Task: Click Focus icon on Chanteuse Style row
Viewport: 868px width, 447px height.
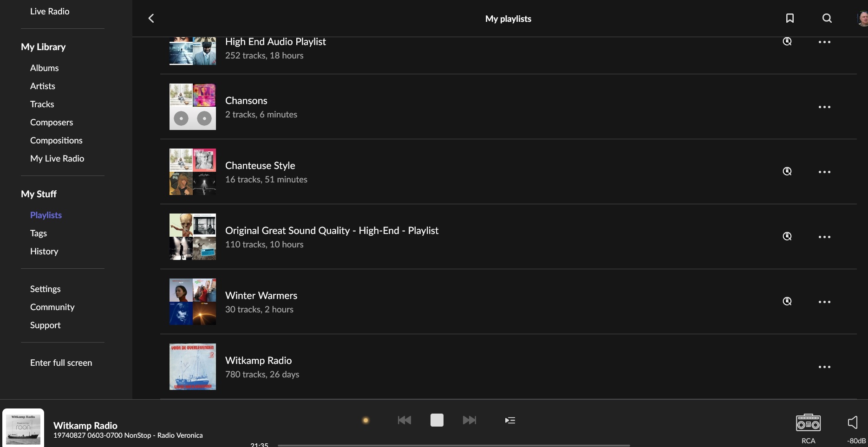Action: 787,171
